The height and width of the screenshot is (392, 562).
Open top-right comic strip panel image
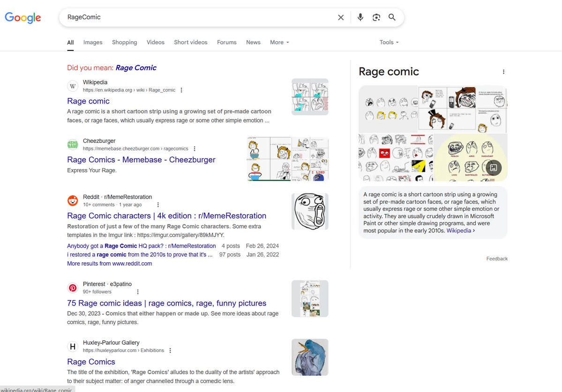pyautogui.click(x=463, y=109)
